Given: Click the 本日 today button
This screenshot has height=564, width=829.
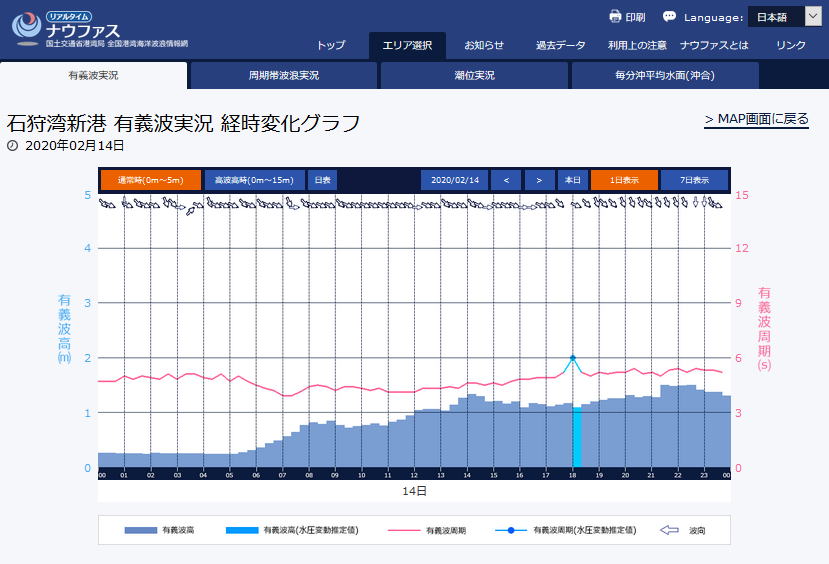Looking at the screenshot, I should point(572,180).
